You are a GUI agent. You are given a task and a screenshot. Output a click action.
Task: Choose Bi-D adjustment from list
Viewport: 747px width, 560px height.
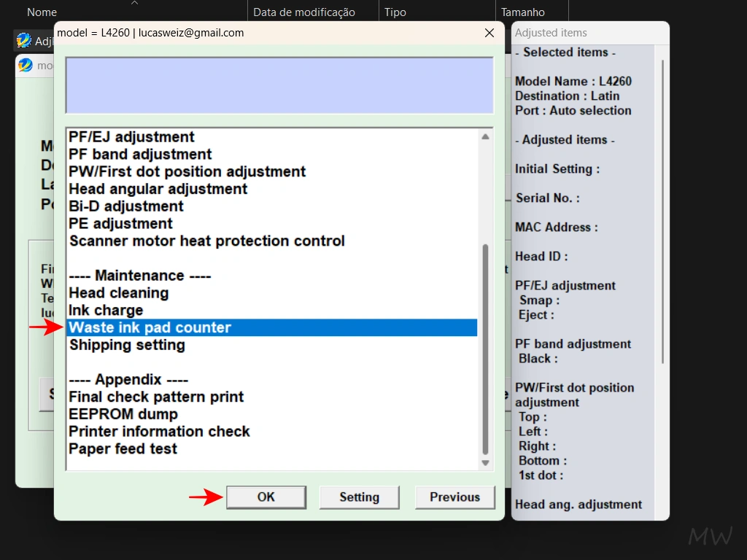[x=126, y=206]
